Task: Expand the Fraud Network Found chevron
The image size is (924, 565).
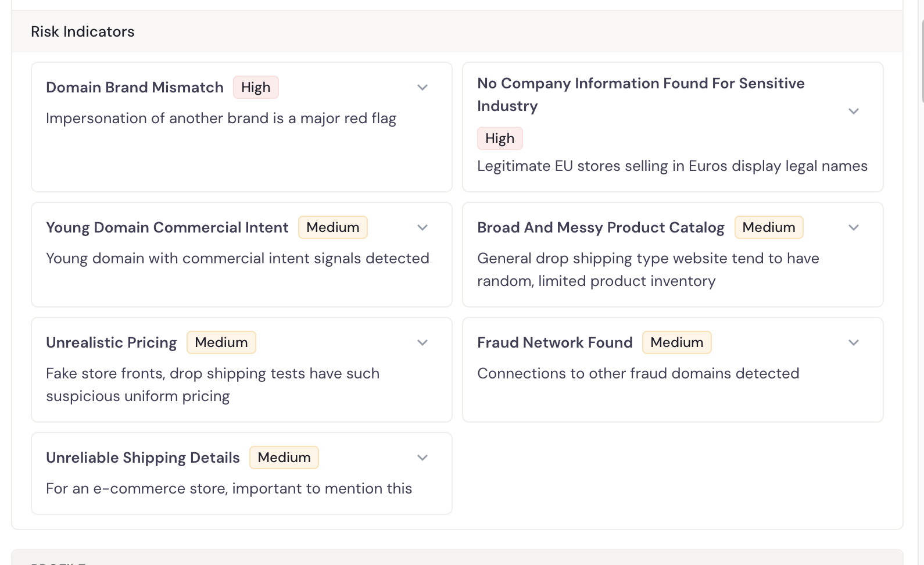Action: tap(853, 343)
